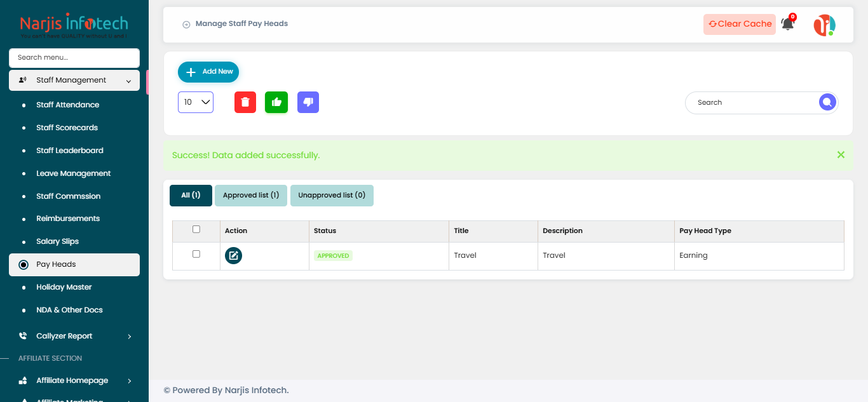The height and width of the screenshot is (402, 868).
Task: Open Staff Leaderboard in the sidebar
Action: (70, 151)
